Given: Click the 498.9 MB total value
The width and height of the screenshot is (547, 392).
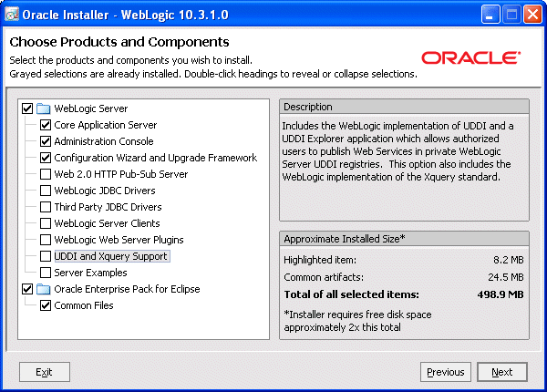Looking at the screenshot, I should point(501,294).
